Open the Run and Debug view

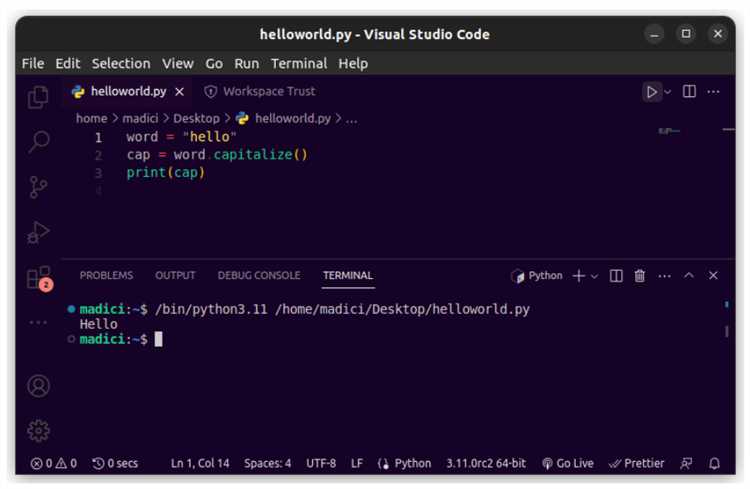point(38,232)
